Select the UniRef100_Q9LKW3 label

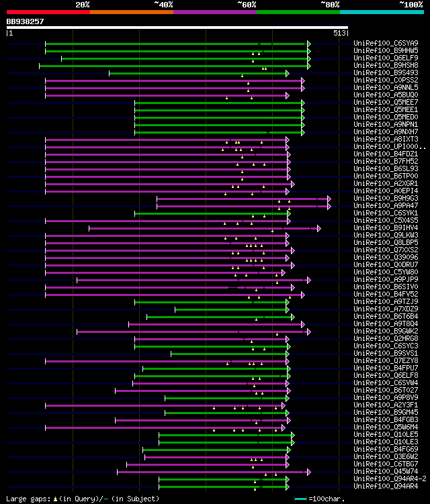tap(386, 236)
